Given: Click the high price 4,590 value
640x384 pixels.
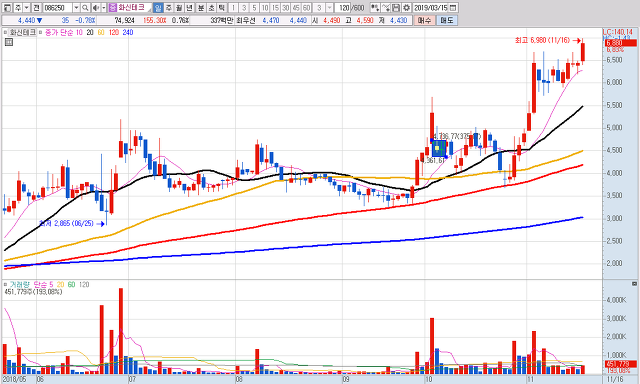Looking at the screenshot, I should tap(364, 20).
